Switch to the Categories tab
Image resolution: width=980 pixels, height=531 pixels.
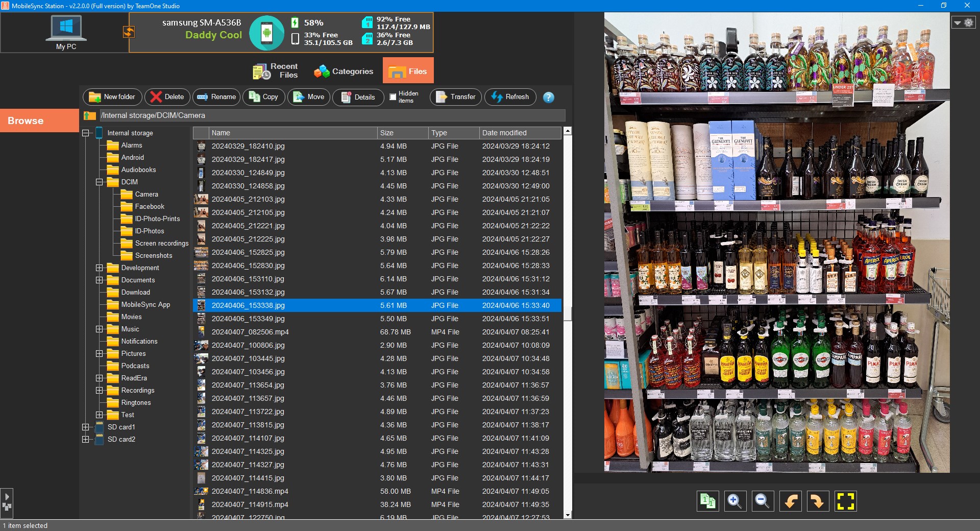344,71
